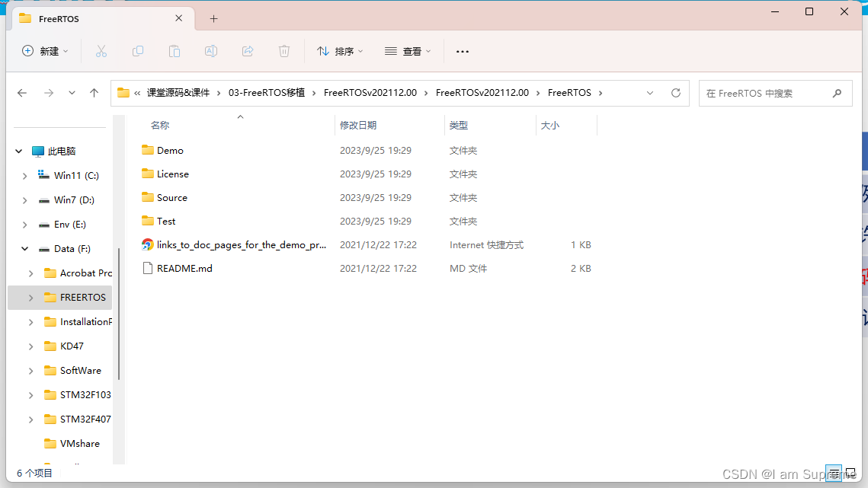868x488 pixels.
Task: Sort by 名称 column header
Action: [160, 126]
